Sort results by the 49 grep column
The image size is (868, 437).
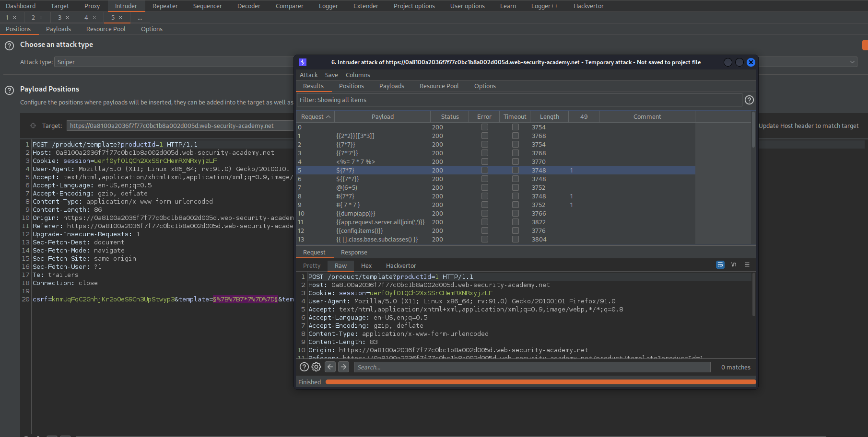[x=584, y=116]
